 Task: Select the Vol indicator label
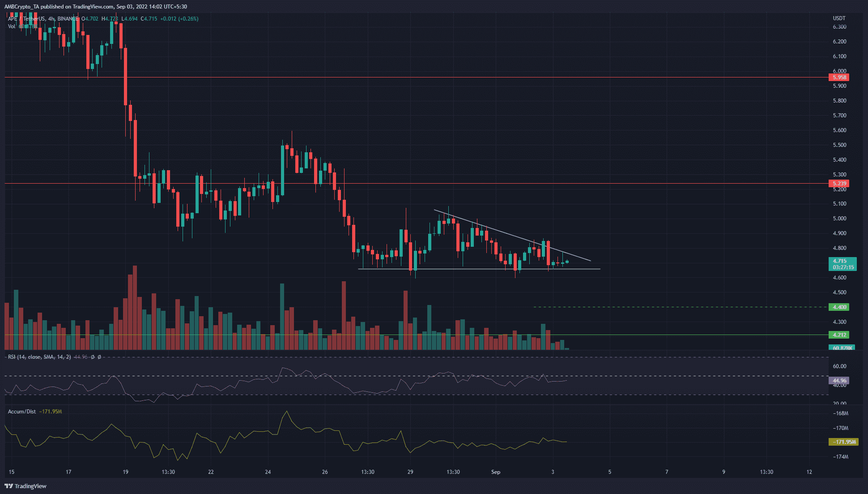(x=12, y=26)
